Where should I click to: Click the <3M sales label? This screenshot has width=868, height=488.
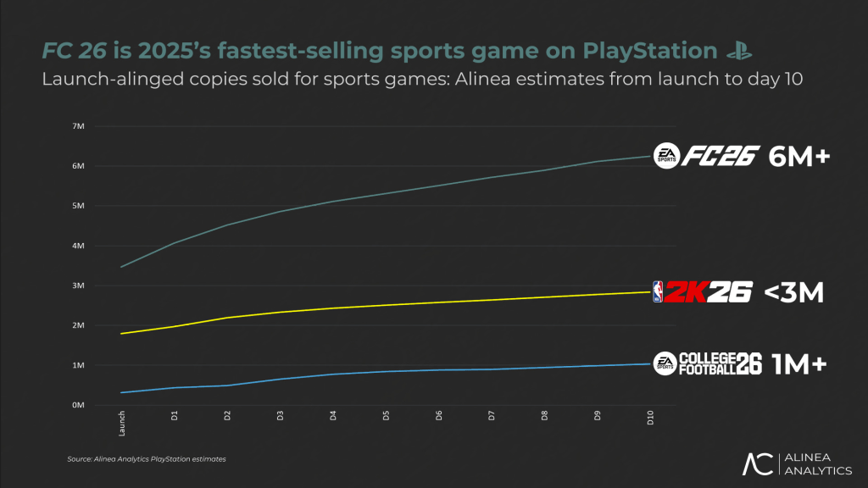click(794, 292)
